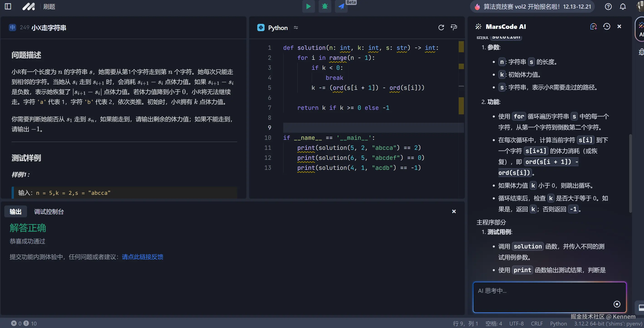Submit solution with the paper plane icon
The image size is (644, 328).
(341, 7)
